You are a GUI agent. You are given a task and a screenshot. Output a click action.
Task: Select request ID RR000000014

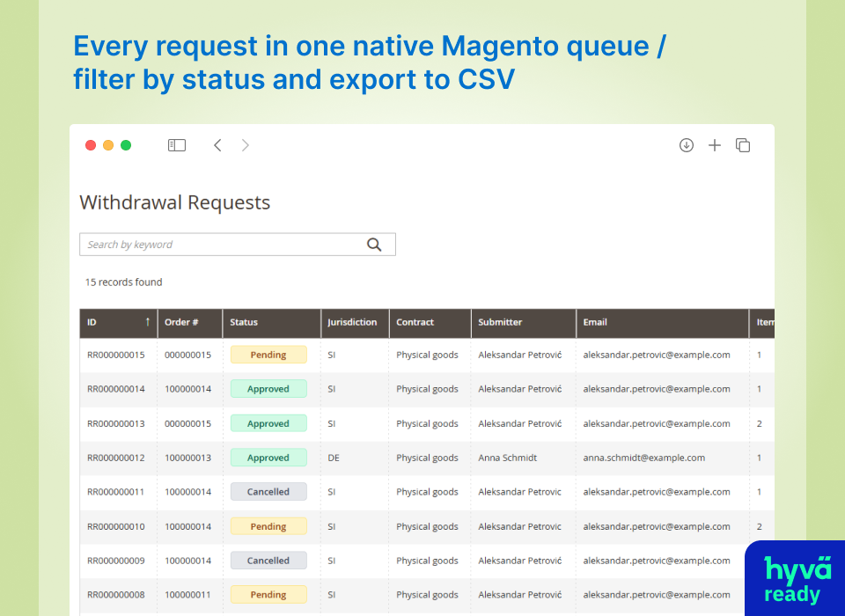tap(116, 389)
